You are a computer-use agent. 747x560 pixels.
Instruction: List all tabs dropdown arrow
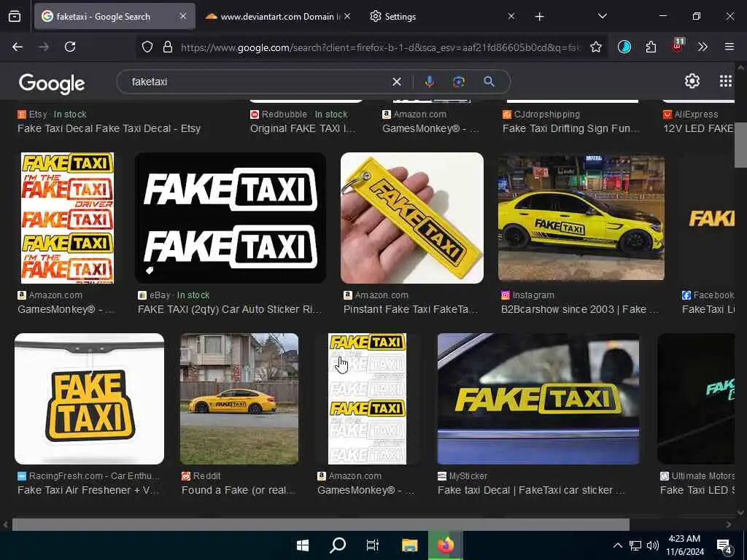(602, 16)
